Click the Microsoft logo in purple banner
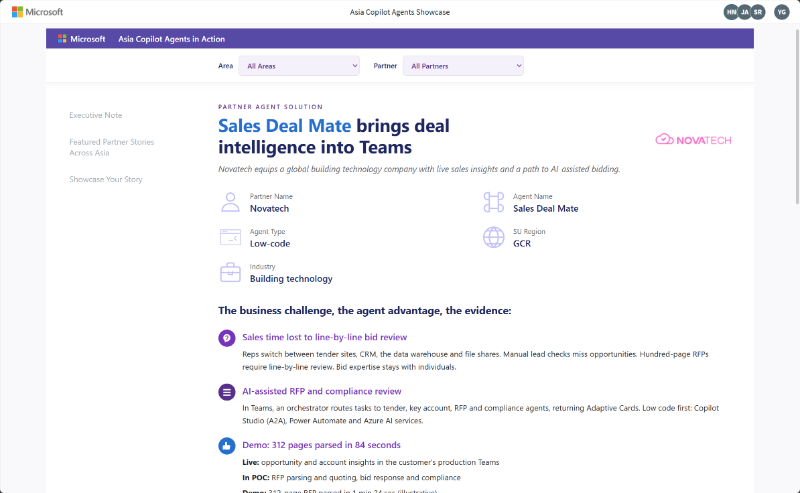800x493 pixels. 82,39
